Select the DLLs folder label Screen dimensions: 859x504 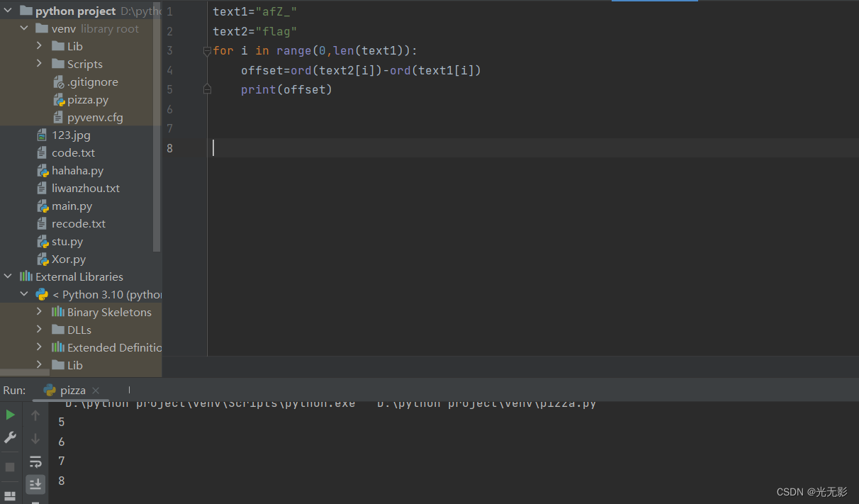[x=79, y=330]
